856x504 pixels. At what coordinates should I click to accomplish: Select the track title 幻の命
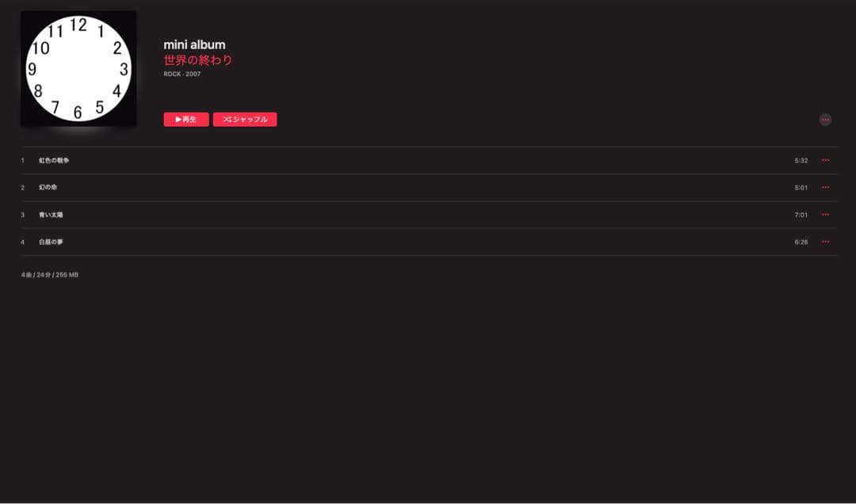(48, 188)
